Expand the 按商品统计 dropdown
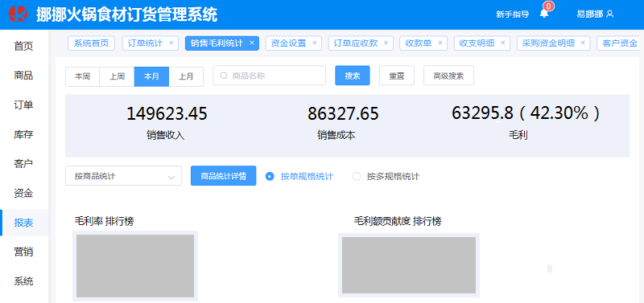 [124, 176]
